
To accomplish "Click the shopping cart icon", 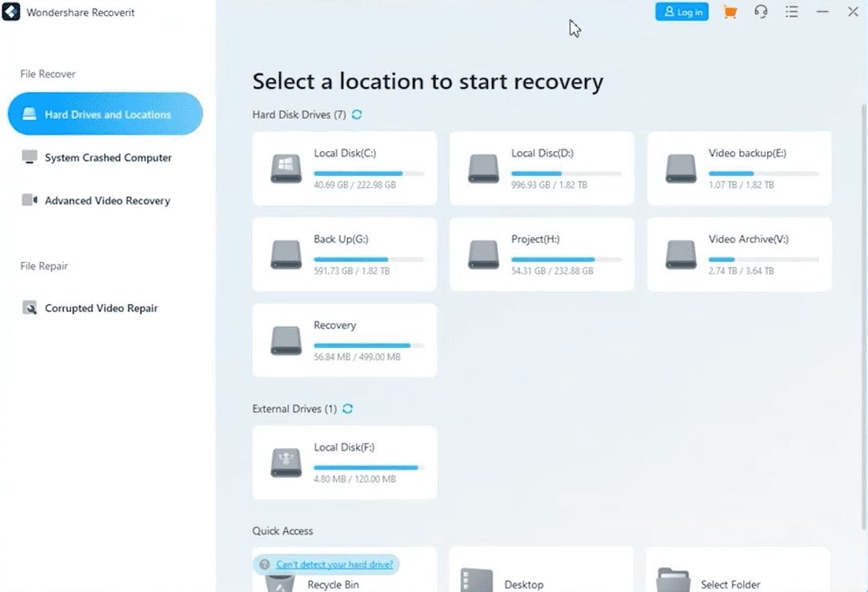I will click(729, 12).
